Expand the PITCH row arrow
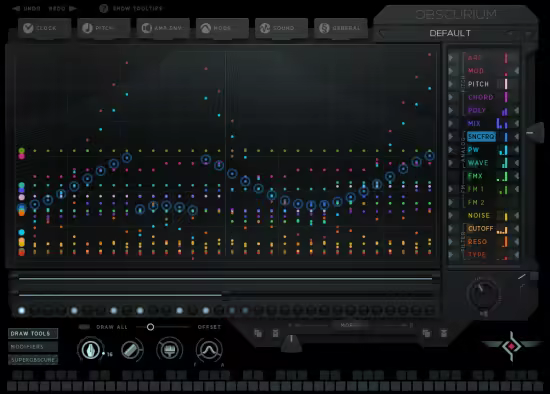This screenshot has height=394, width=550. pyautogui.click(x=451, y=84)
